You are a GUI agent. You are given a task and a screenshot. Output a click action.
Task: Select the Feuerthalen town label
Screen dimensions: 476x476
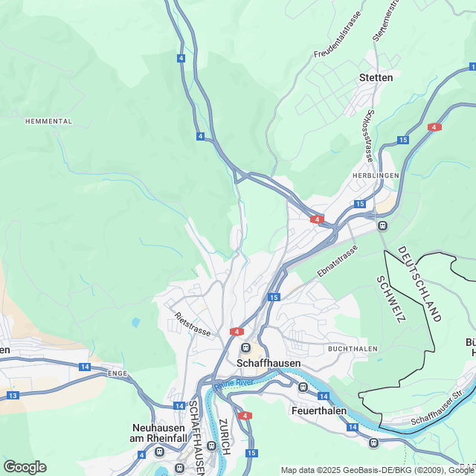coord(319,411)
